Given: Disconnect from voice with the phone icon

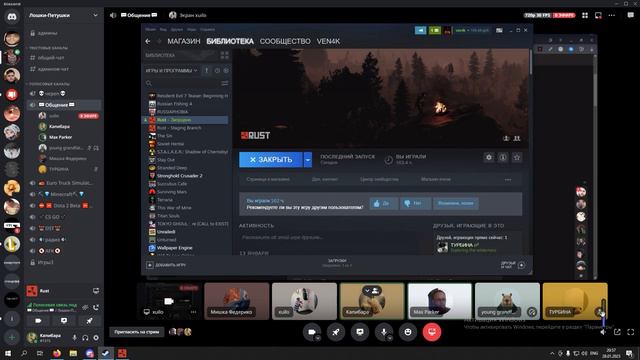Looking at the screenshot, I should (x=96, y=307).
